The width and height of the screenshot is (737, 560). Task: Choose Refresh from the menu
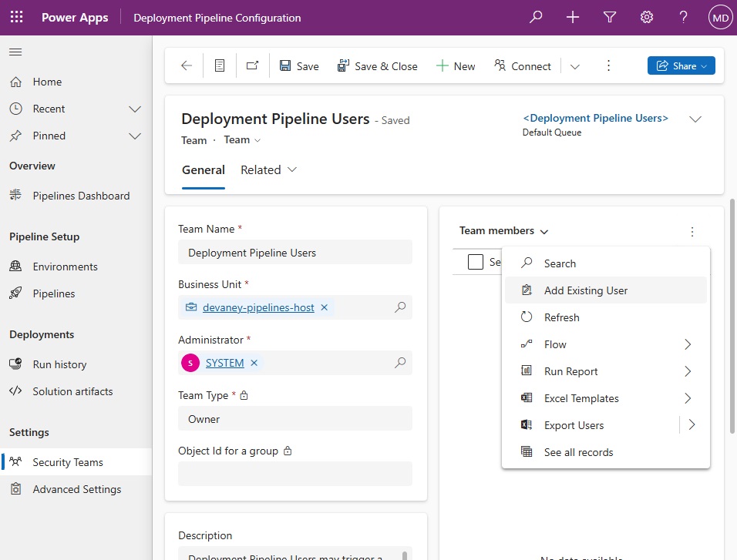point(606,317)
